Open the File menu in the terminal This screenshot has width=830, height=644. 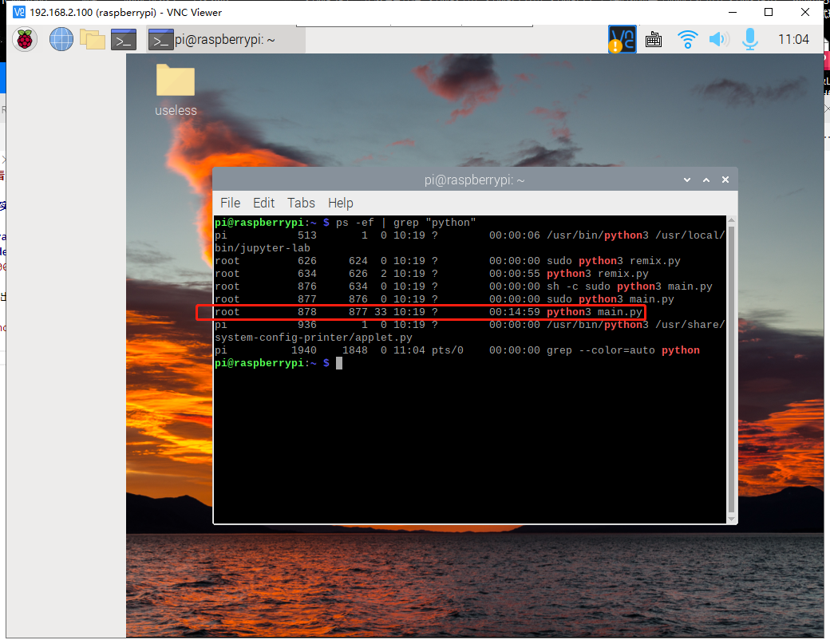(x=230, y=203)
